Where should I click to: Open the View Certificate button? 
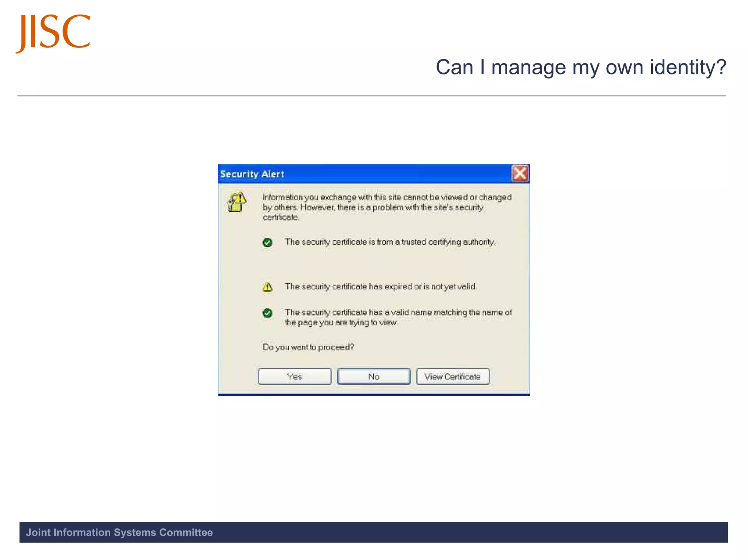point(453,376)
